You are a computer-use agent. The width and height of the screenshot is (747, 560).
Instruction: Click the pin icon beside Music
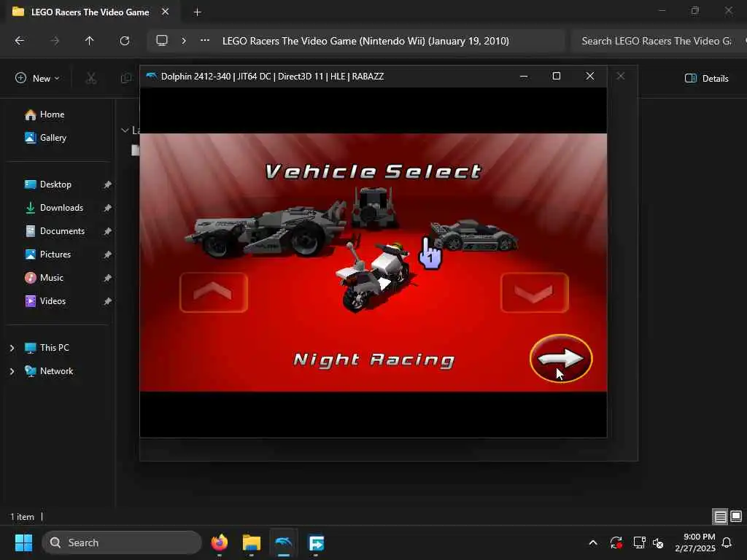108,278
